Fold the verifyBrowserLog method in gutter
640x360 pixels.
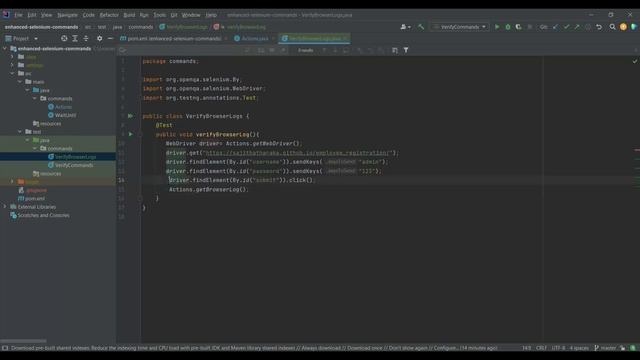pos(140,134)
